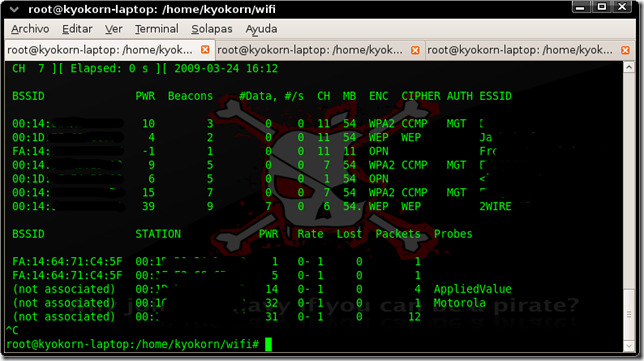
Task: Close the first terminal tab
Action: click(x=205, y=50)
